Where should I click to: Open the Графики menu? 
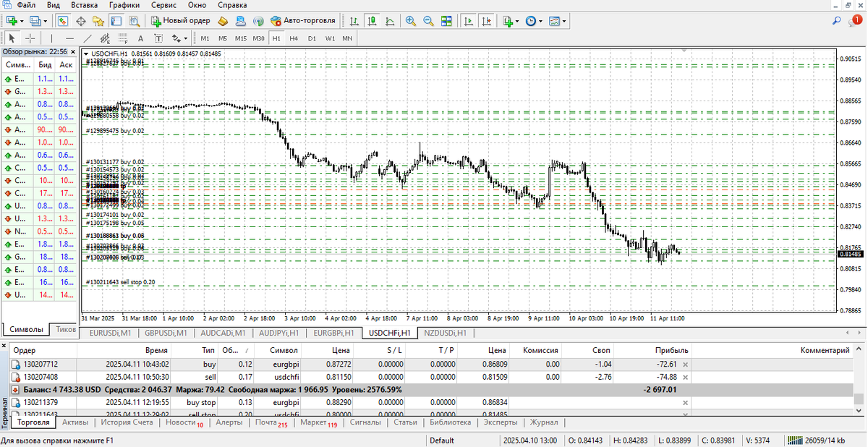click(124, 5)
